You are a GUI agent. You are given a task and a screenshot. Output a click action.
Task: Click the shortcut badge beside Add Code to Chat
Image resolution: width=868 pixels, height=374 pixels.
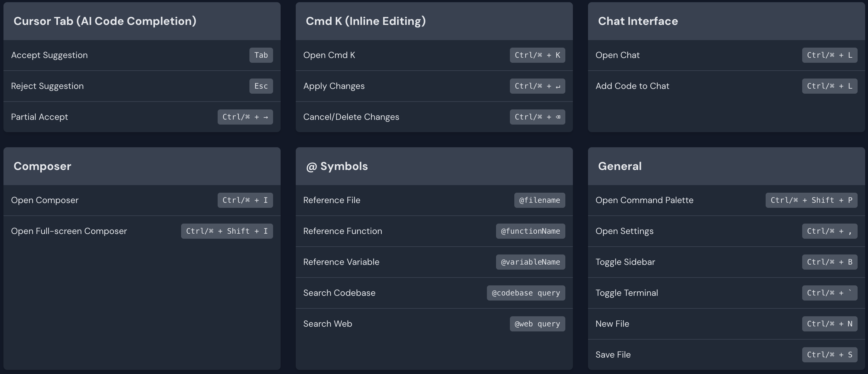click(830, 86)
